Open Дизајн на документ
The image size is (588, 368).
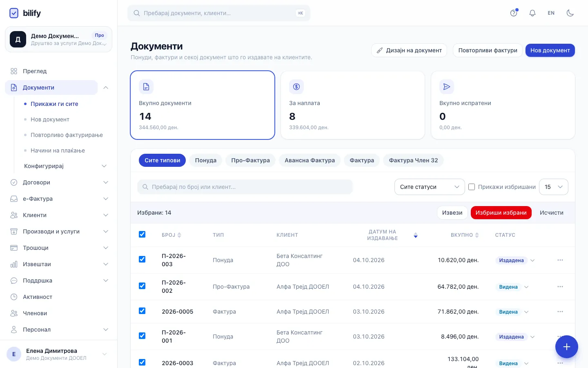(x=409, y=50)
